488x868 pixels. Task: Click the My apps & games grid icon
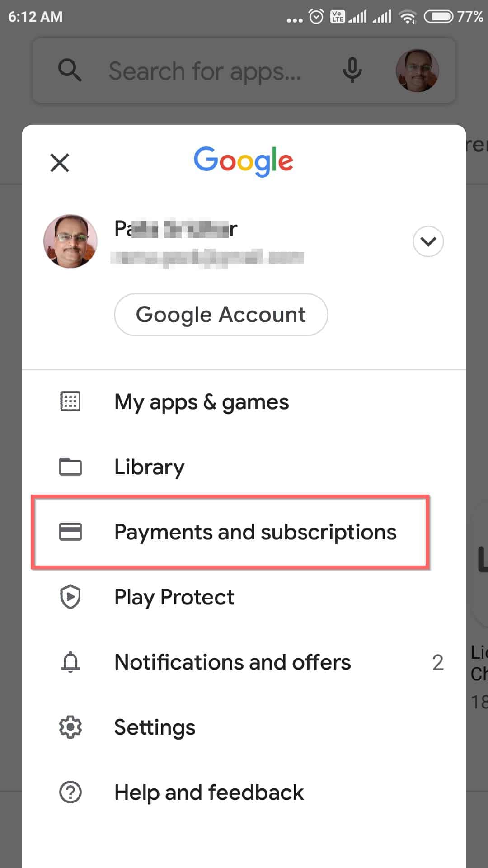pyautogui.click(x=70, y=401)
